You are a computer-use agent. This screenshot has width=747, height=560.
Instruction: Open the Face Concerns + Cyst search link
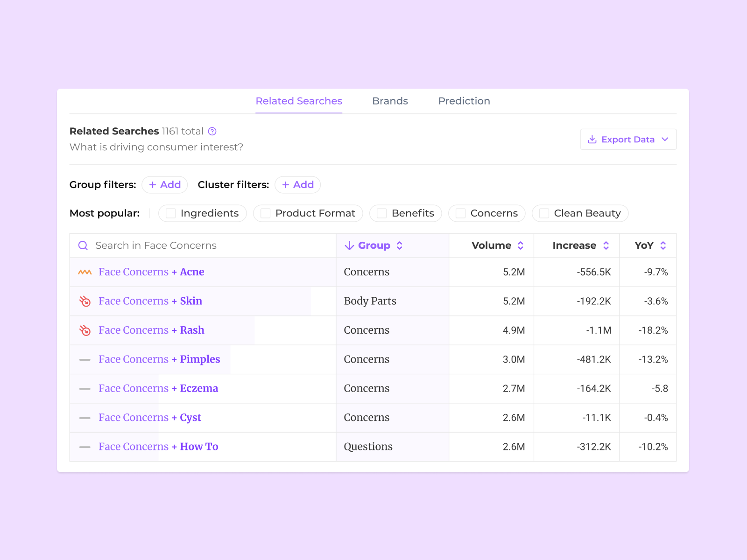click(149, 417)
